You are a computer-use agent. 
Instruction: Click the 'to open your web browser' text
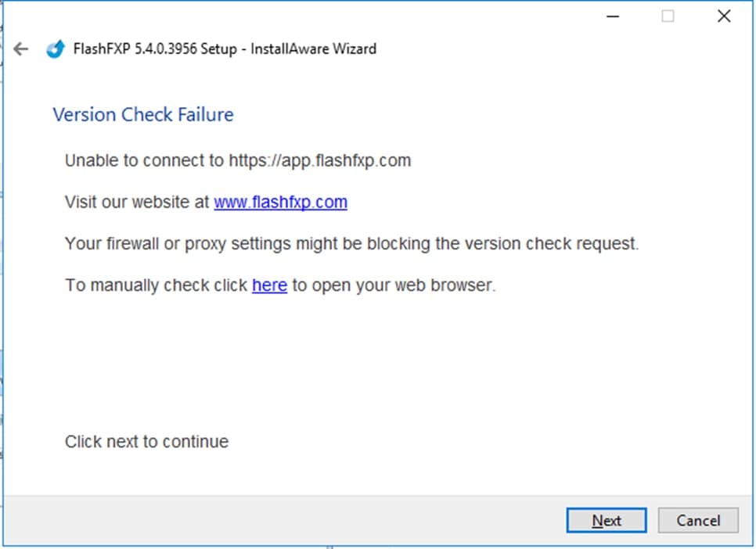[394, 285]
